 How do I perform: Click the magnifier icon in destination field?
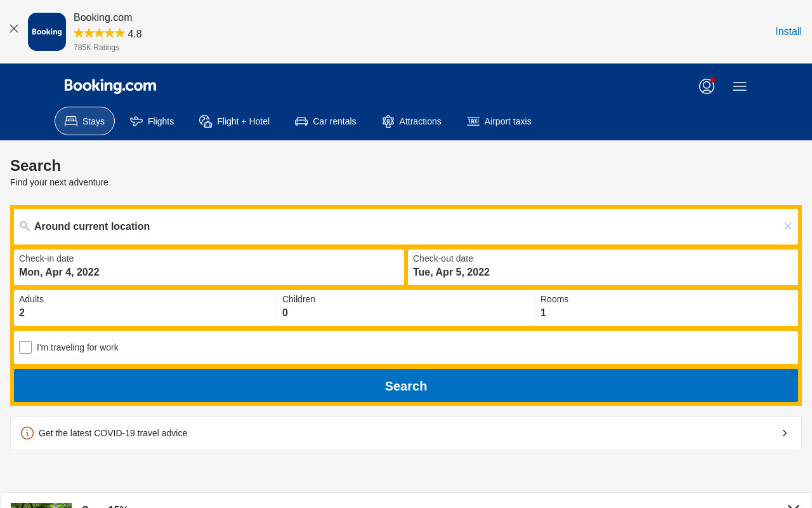coord(25,226)
